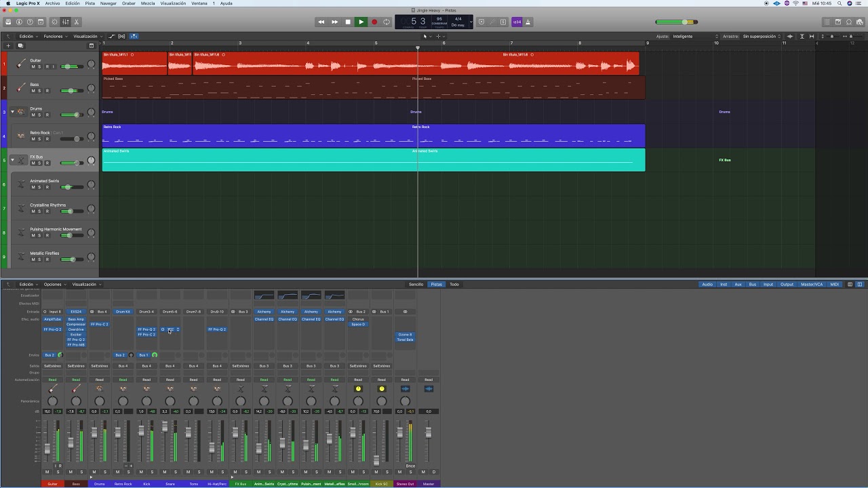Toggle the Flex show/hide button
The height and width of the screenshot is (488, 868).
click(121, 36)
